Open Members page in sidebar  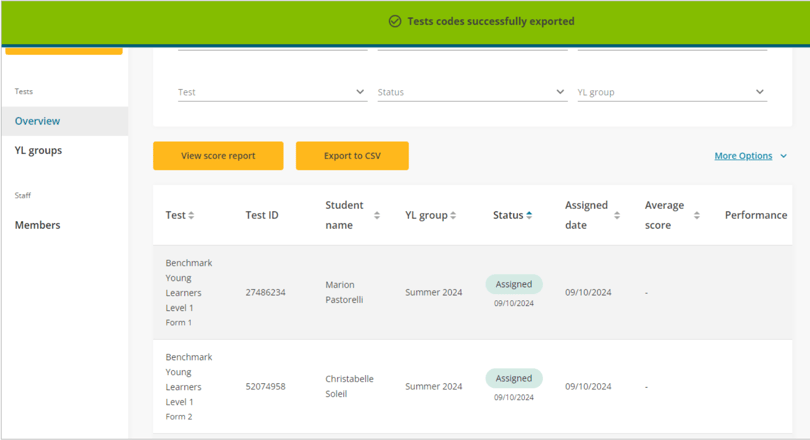tap(37, 225)
